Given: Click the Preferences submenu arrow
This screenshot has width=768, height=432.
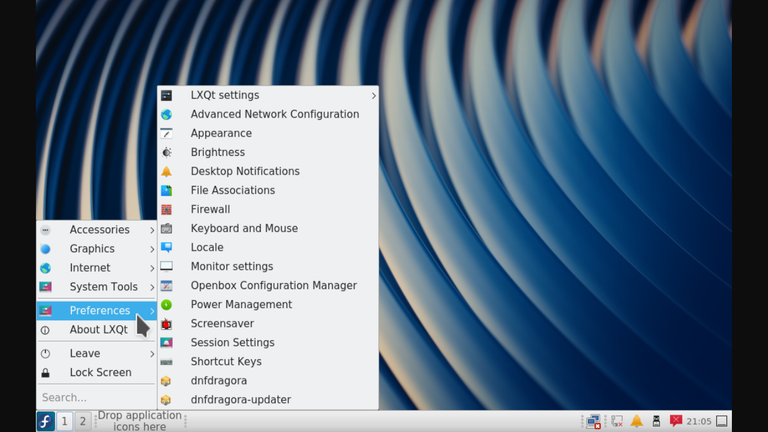Looking at the screenshot, I should point(152,311).
